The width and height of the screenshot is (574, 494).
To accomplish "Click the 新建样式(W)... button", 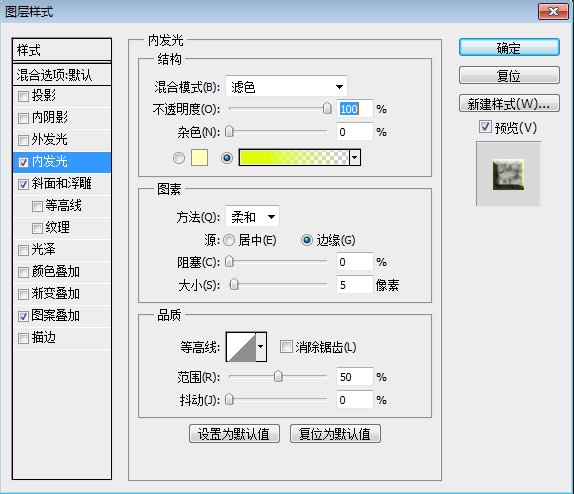I will click(509, 104).
